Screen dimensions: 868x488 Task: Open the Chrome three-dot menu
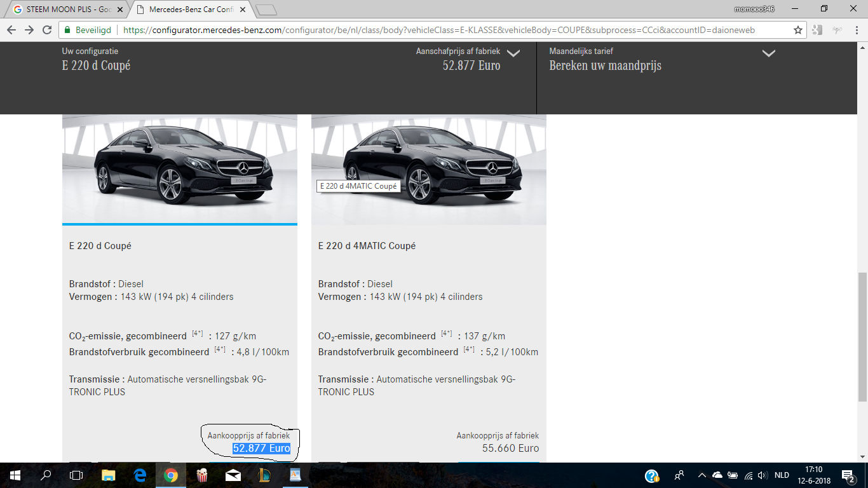tap(857, 30)
